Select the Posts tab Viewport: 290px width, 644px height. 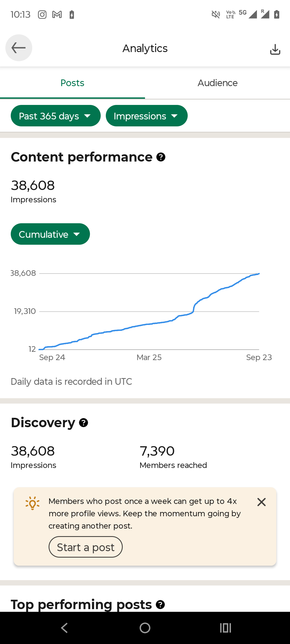click(73, 83)
